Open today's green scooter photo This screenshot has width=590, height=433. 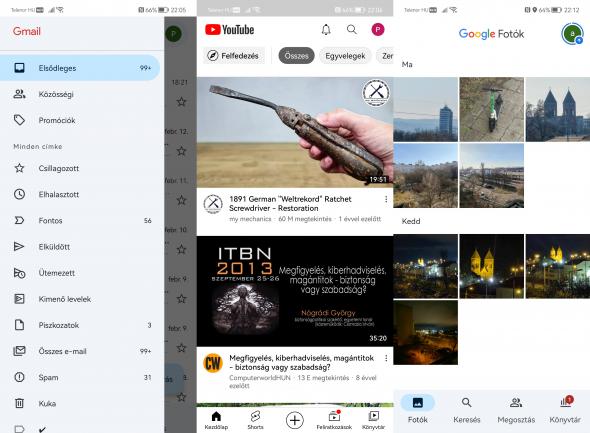491,109
